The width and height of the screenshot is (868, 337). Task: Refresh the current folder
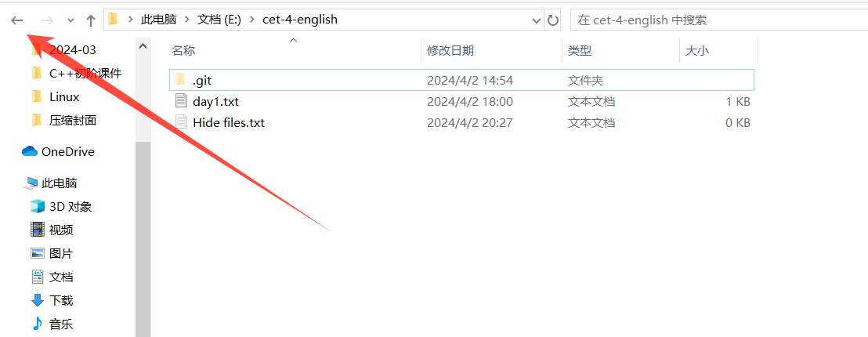tap(552, 20)
